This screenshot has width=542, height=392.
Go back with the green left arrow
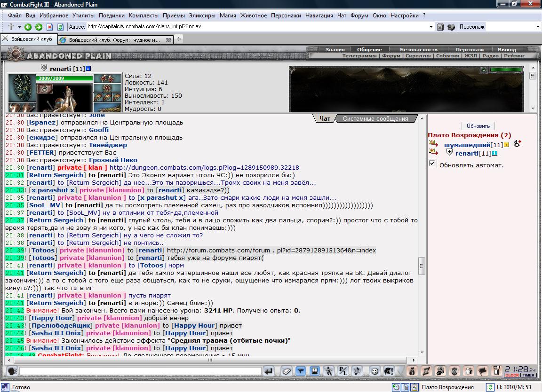[28, 27]
